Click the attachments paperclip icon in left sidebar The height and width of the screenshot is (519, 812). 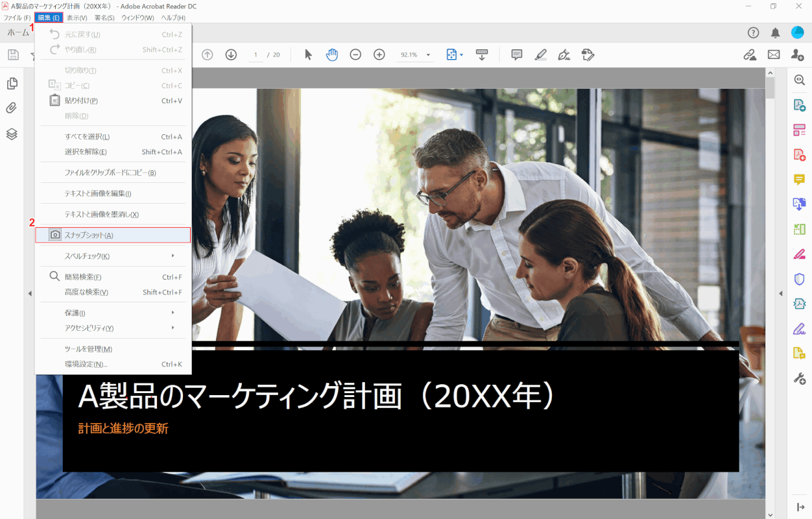pyautogui.click(x=10, y=108)
